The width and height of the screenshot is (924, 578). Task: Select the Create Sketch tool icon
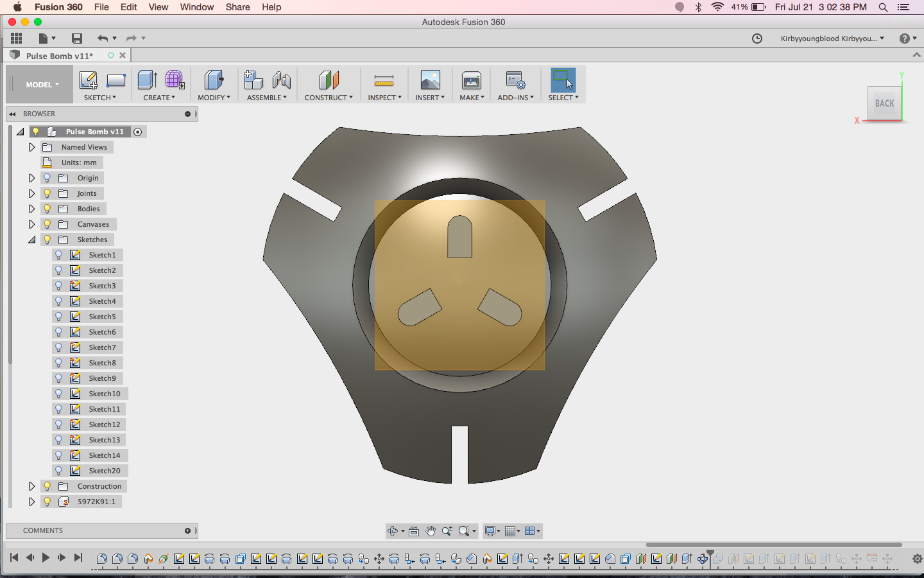88,80
